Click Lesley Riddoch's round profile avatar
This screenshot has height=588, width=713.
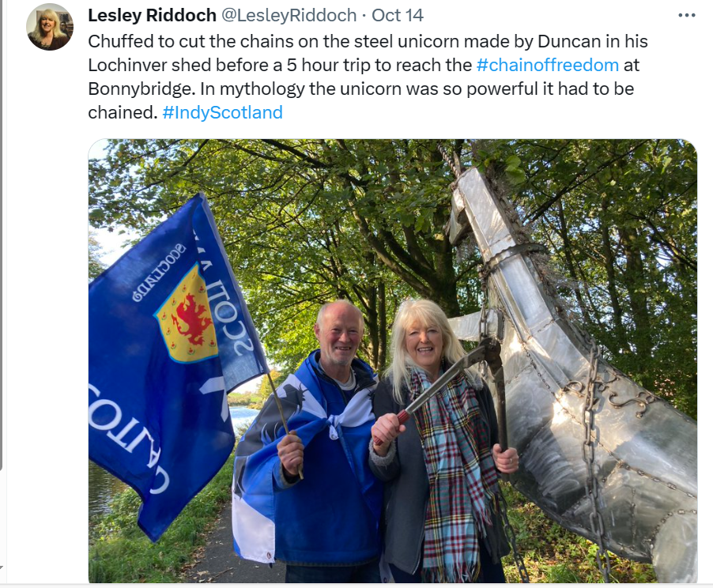tap(50, 26)
